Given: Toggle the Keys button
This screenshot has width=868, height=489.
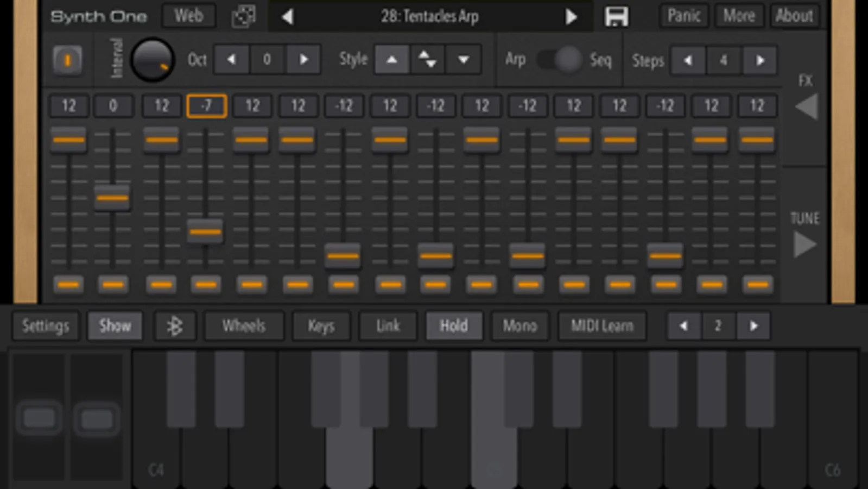Looking at the screenshot, I should point(321,326).
